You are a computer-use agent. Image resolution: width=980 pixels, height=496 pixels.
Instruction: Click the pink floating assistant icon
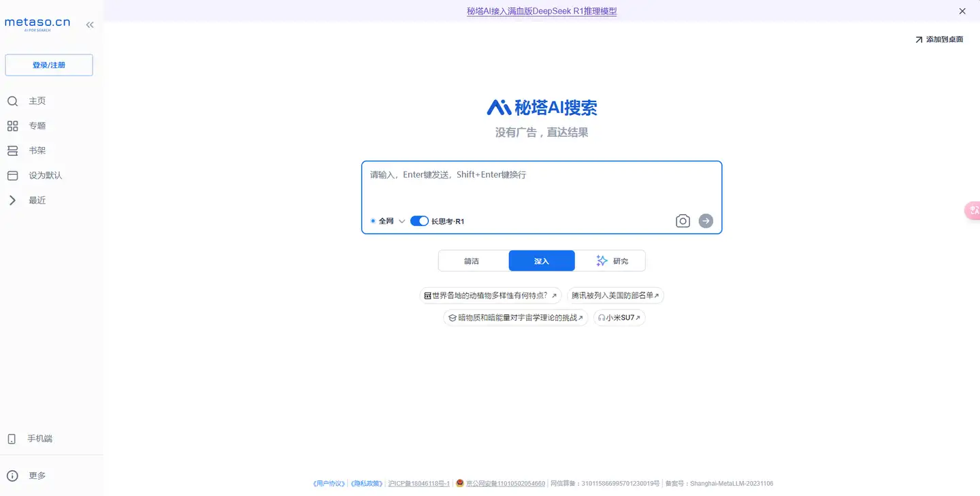tap(973, 211)
